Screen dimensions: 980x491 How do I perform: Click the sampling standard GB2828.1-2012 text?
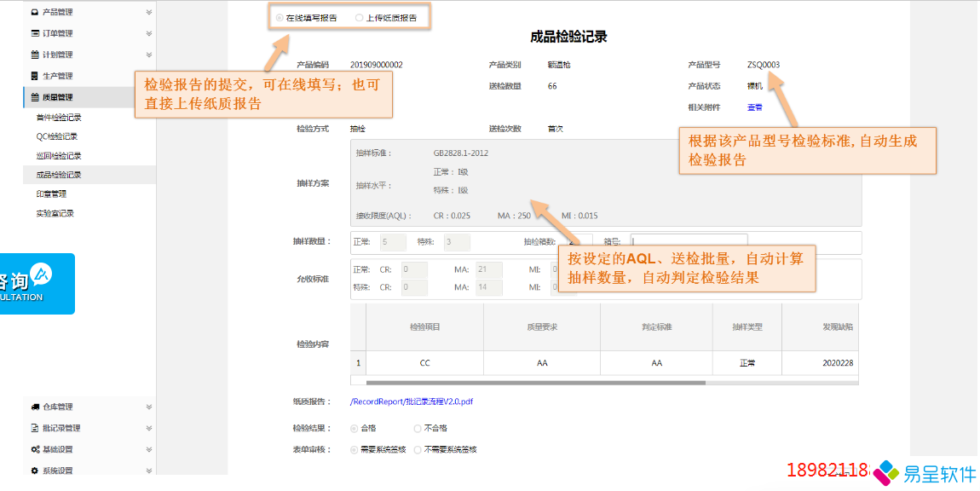tap(461, 153)
